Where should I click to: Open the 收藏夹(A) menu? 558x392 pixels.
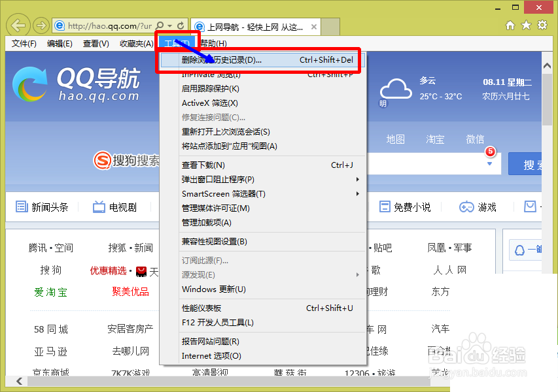pos(137,44)
